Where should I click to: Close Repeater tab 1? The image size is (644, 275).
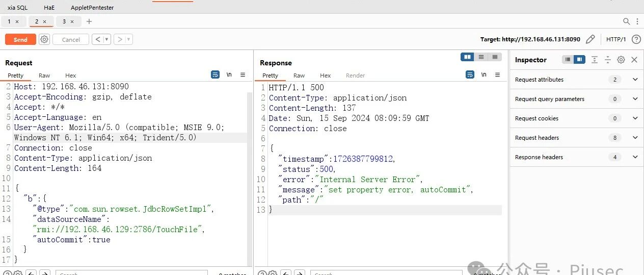pos(17,21)
